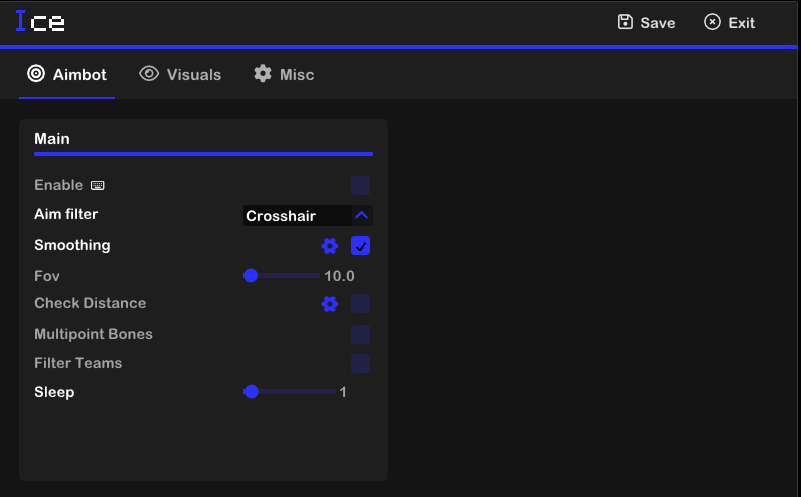The height and width of the screenshot is (497, 801).
Task: Turn on the Filter Teams checkbox
Action: (360, 363)
